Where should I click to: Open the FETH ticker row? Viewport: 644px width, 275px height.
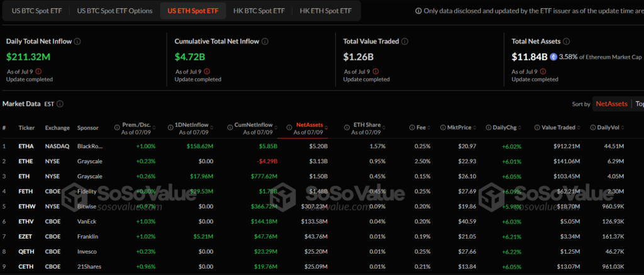tap(26, 190)
